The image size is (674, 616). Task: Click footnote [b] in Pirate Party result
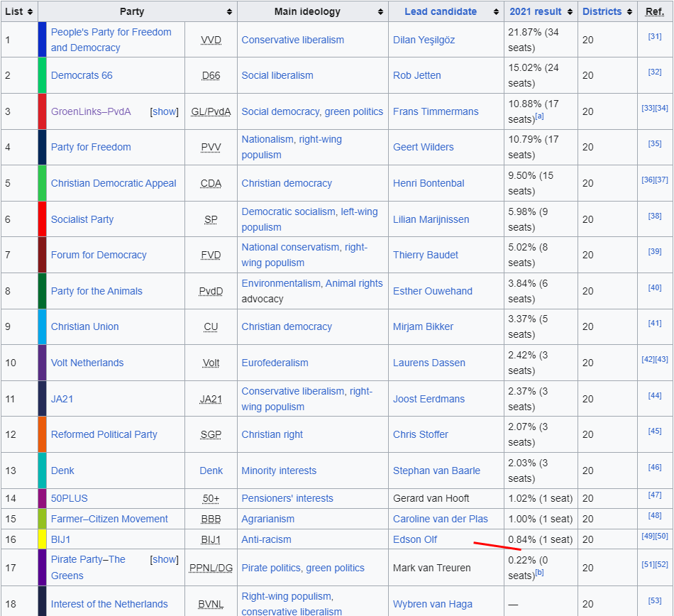click(x=539, y=573)
